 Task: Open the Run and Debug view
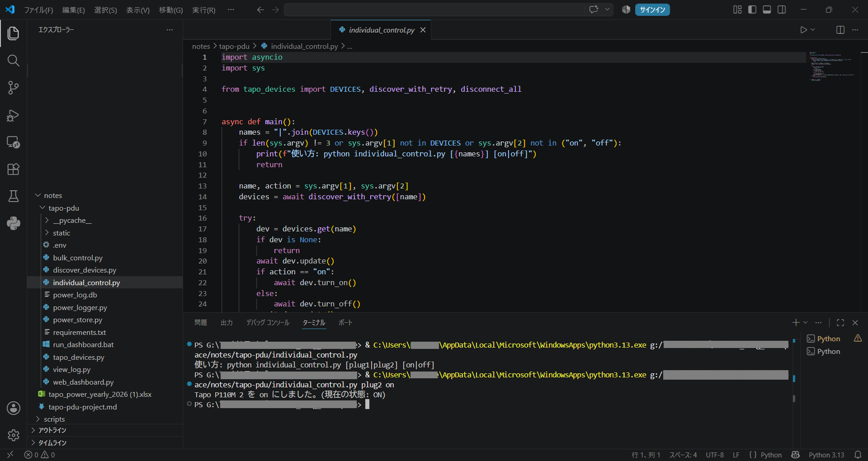click(x=14, y=115)
